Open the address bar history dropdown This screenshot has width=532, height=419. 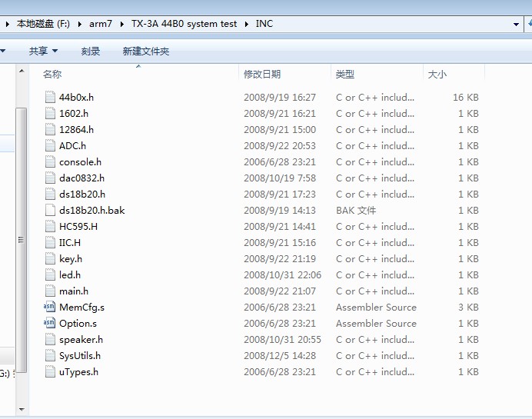point(516,24)
